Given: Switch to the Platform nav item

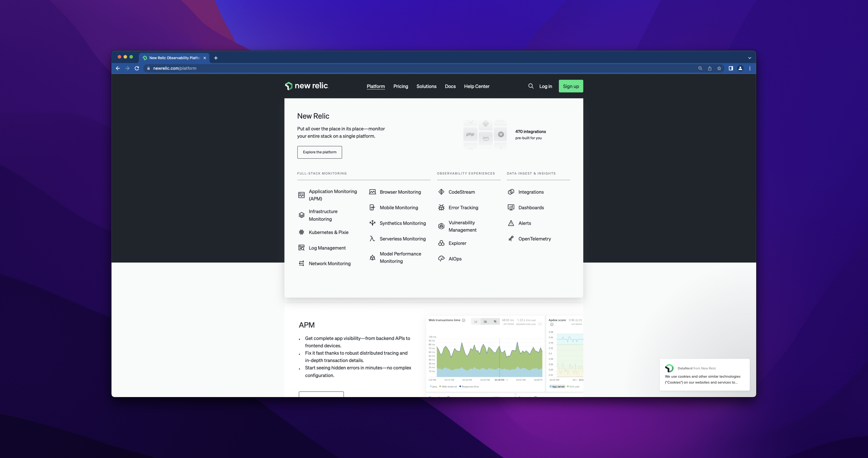Looking at the screenshot, I should pyautogui.click(x=376, y=86).
